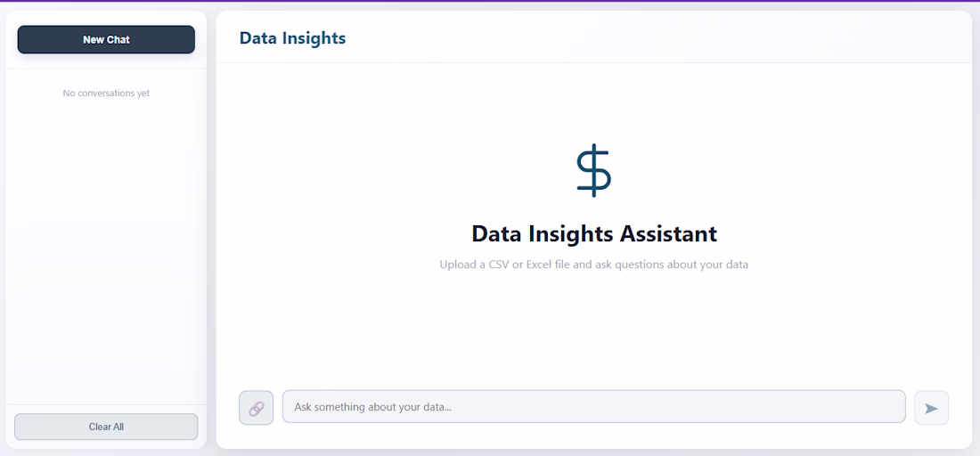Click the dollar sign logo
Viewport: 980px width, 456px height.
tap(593, 170)
